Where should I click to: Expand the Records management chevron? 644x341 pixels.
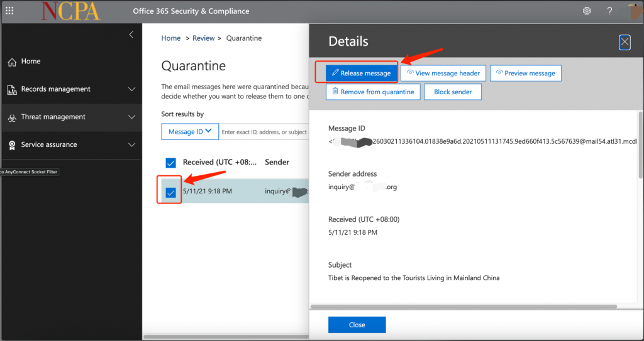(131, 89)
